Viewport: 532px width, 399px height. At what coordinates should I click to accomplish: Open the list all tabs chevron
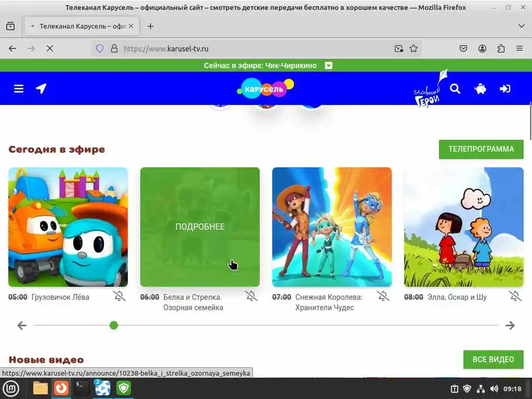point(522,26)
